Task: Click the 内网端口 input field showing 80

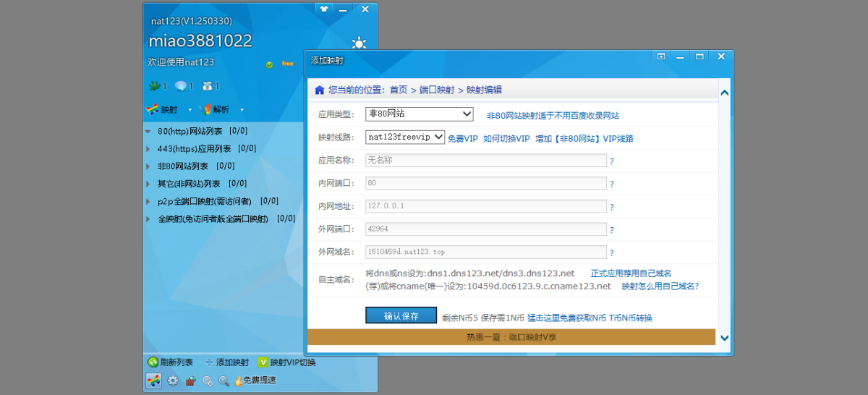Action: pos(486,184)
